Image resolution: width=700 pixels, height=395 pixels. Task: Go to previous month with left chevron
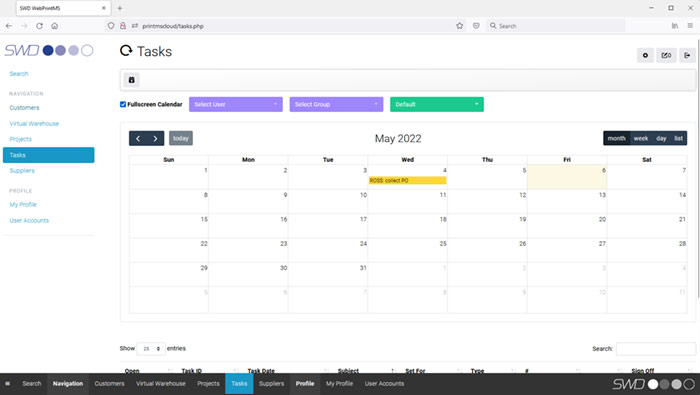[138, 138]
